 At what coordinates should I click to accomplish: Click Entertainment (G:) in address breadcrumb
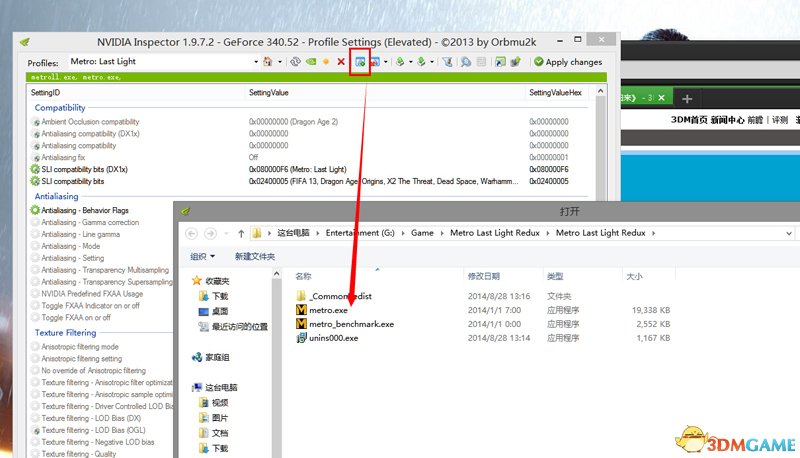point(360,233)
